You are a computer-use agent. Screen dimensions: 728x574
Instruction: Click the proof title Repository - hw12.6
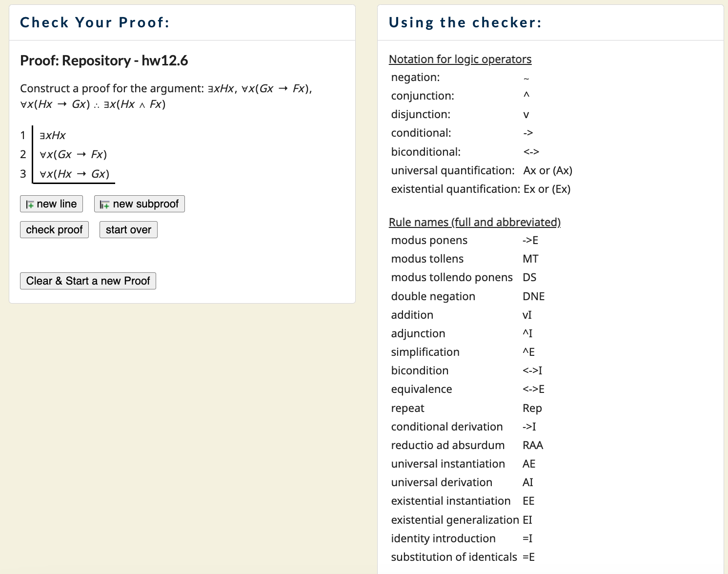tap(104, 61)
